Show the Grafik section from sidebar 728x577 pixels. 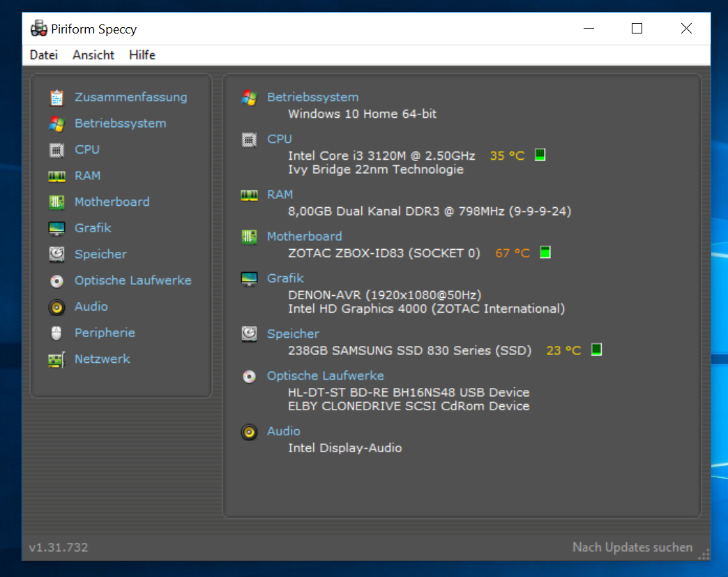click(x=93, y=227)
